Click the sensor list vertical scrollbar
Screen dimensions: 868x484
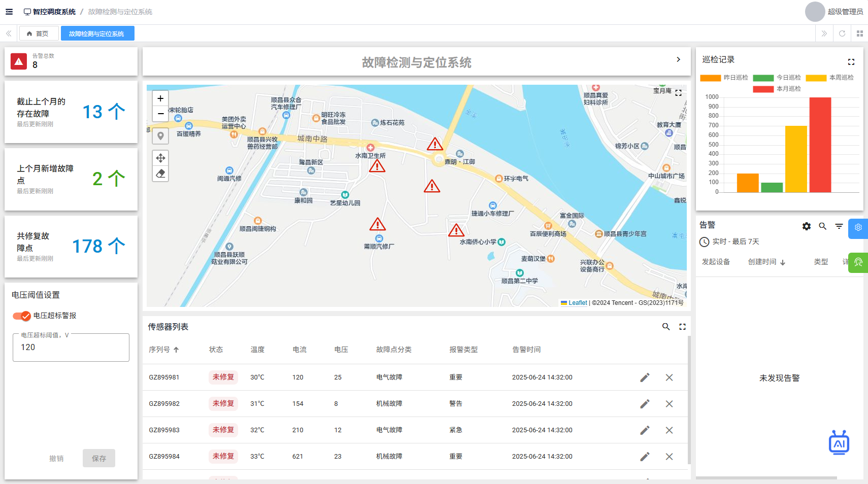click(689, 400)
